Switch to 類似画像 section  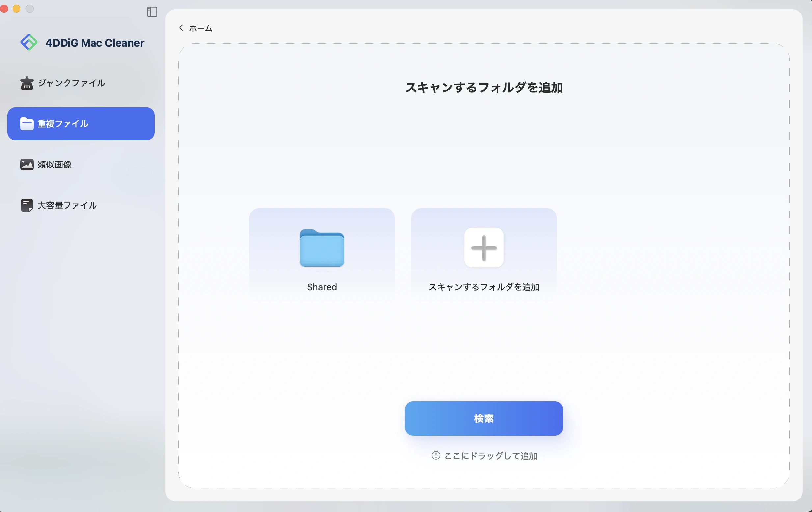pyautogui.click(x=81, y=165)
